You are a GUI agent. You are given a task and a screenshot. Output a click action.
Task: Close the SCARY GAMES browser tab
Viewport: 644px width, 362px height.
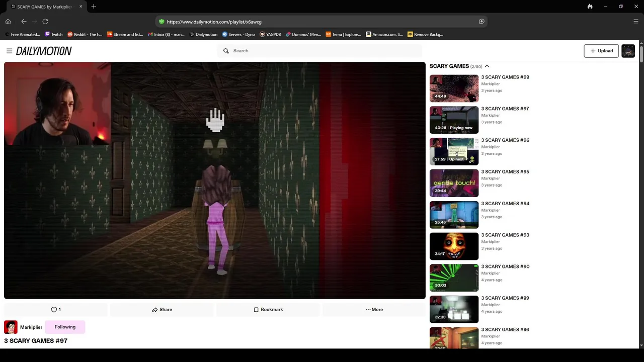(80, 7)
